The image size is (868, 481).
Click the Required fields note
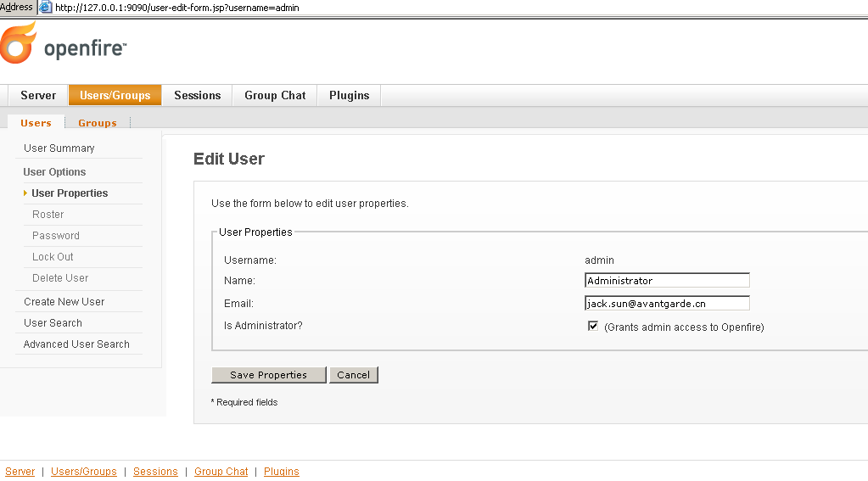click(x=244, y=402)
